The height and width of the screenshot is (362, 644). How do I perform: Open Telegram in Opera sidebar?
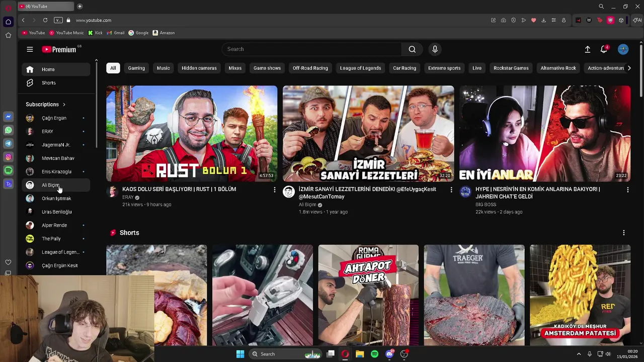click(x=8, y=144)
